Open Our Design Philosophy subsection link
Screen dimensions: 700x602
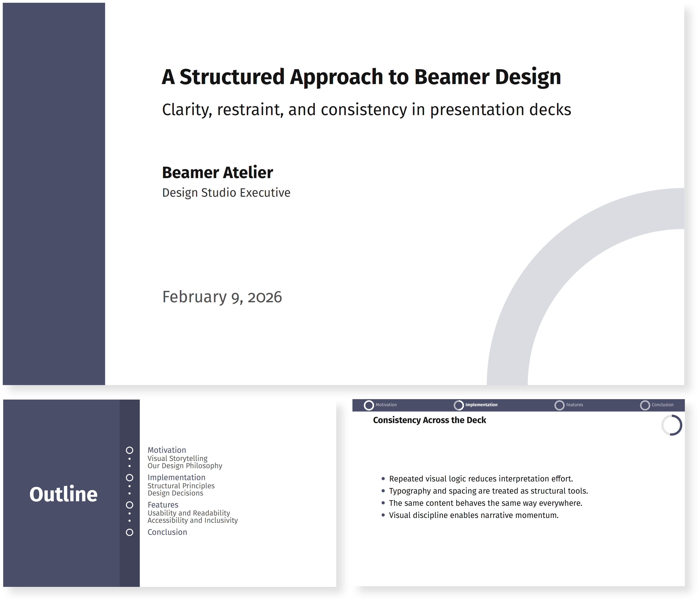[185, 466]
